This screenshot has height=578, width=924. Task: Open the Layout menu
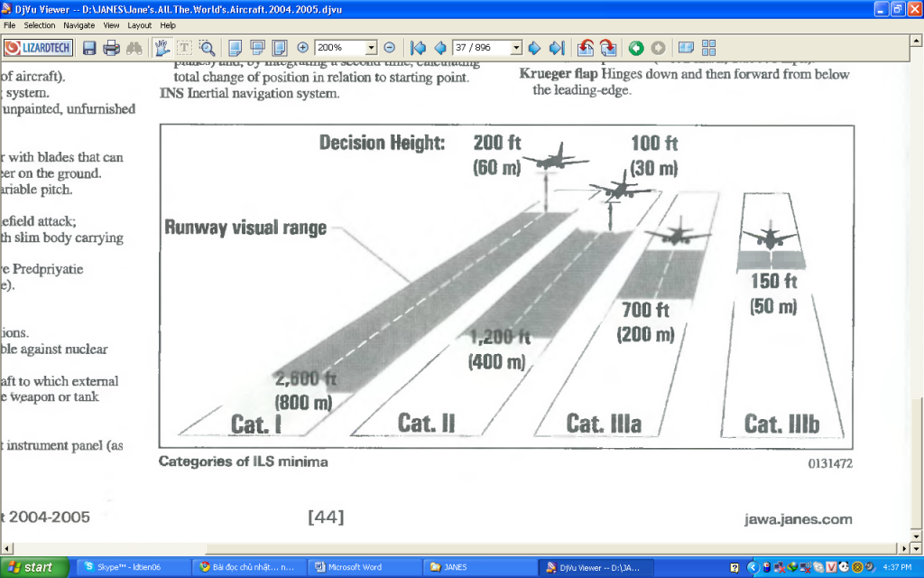point(139,25)
